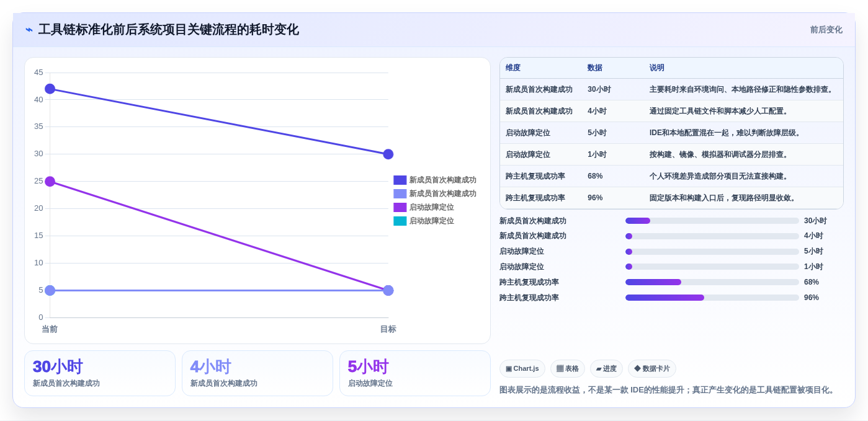868x421 pixels.
Task: Click the 45 tick on the y-axis
Action: pyautogui.click(x=38, y=73)
